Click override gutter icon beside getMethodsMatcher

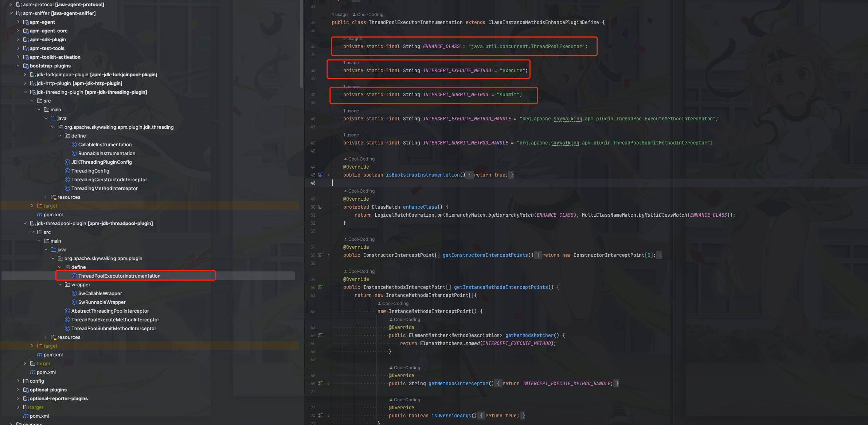coord(320,335)
